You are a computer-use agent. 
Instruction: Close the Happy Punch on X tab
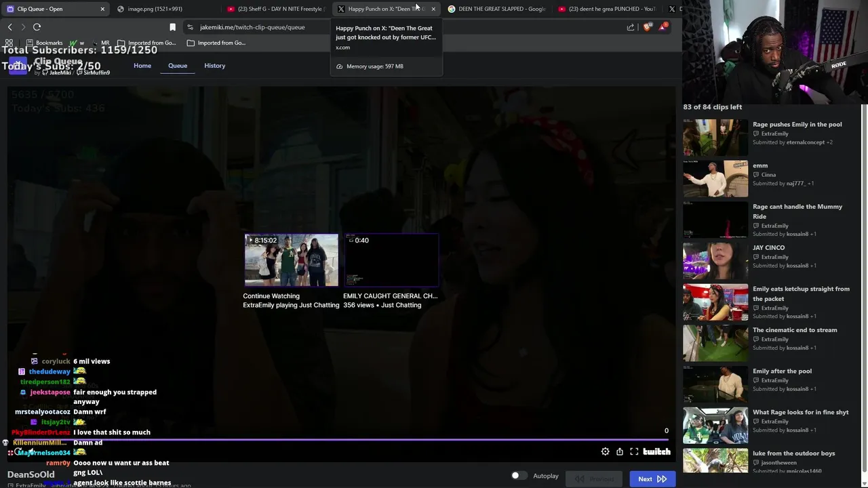click(433, 9)
